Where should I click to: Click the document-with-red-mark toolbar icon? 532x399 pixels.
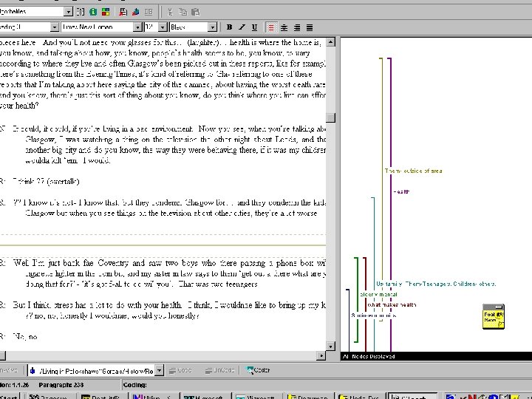point(123,12)
